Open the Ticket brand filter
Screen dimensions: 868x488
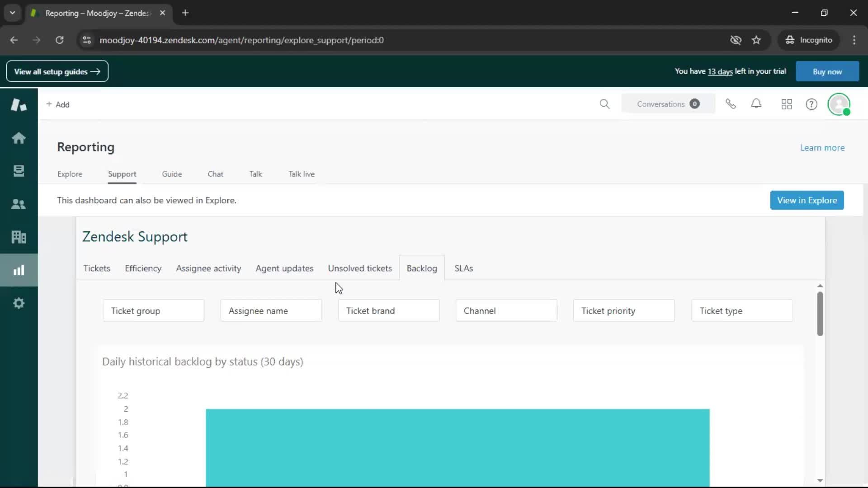(x=389, y=311)
